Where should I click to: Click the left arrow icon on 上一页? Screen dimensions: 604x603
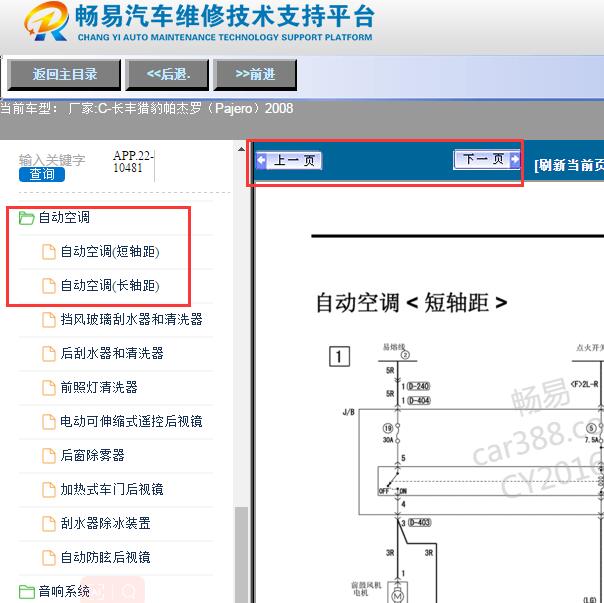coord(262,160)
